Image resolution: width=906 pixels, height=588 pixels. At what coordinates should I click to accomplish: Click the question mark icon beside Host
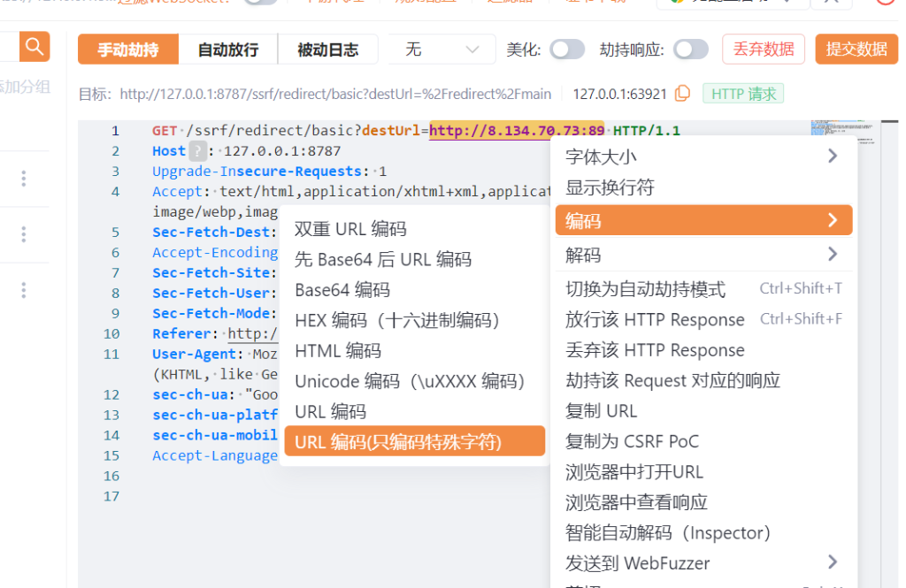point(197,151)
